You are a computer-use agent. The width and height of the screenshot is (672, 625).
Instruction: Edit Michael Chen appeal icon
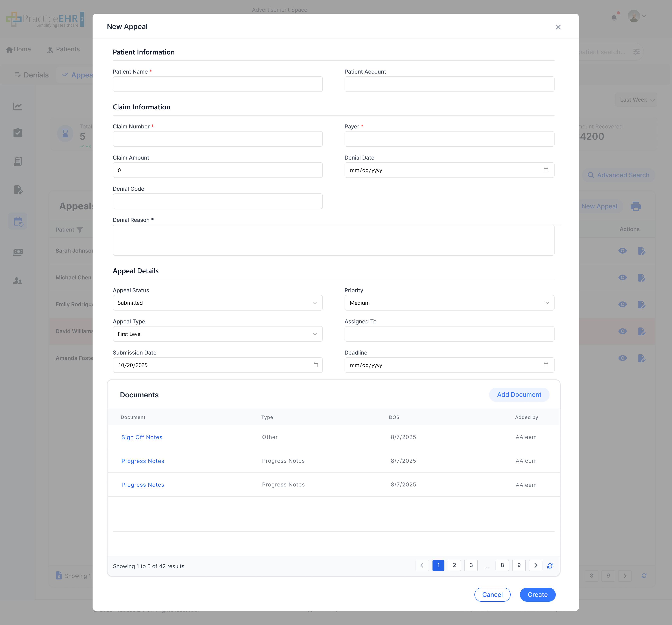(641, 278)
